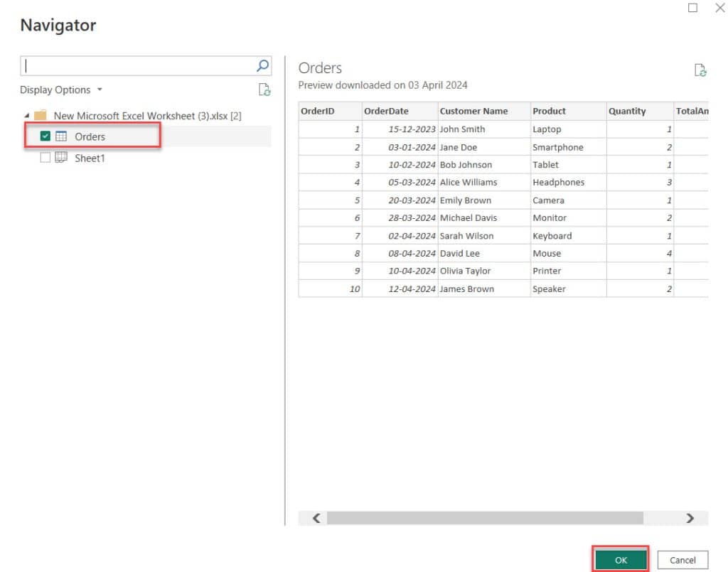Click the Cancel button

click(x=682, y=560)
